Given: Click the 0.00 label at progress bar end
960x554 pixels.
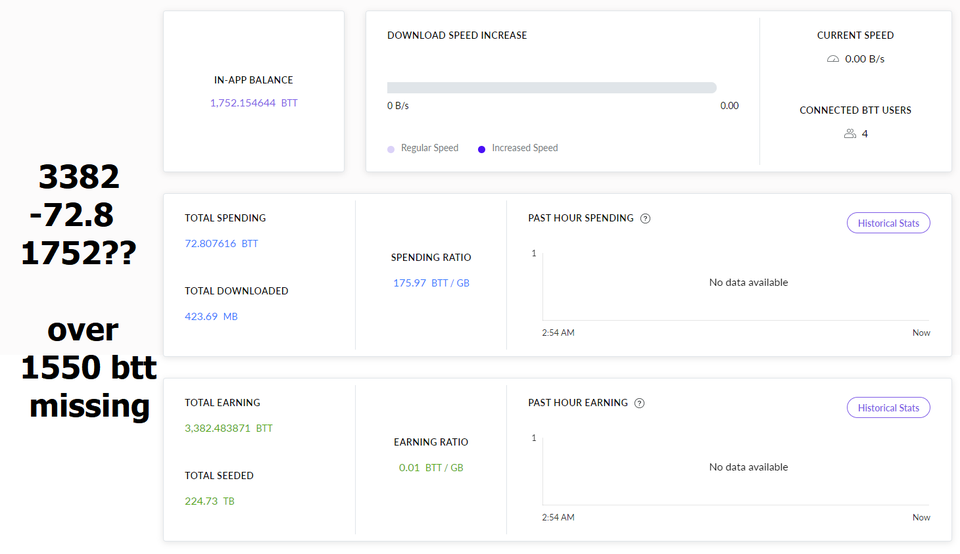Looking at the screenshot, I should click(729, 106).
